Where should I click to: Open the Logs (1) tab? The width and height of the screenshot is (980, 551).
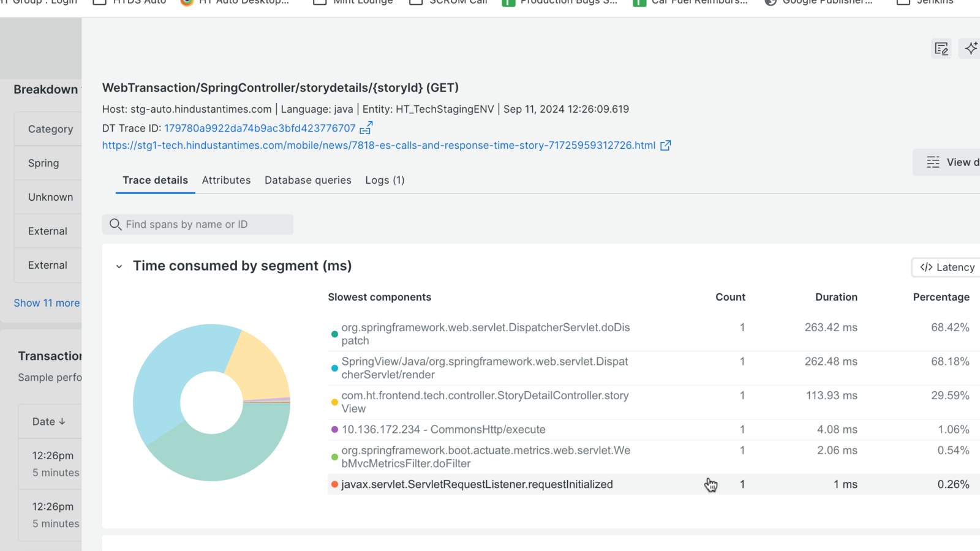(385, 180)
